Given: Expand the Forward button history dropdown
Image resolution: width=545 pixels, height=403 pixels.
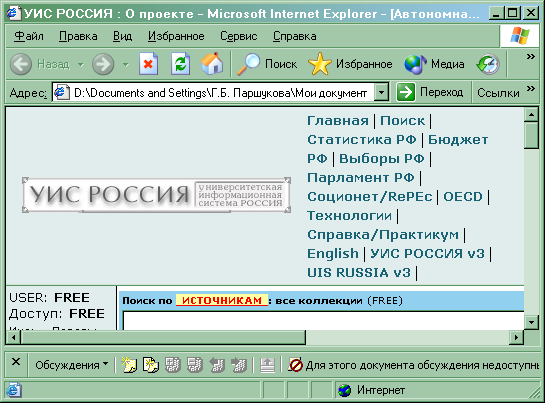Looking at the screenshot, I should tap(126, 64).
